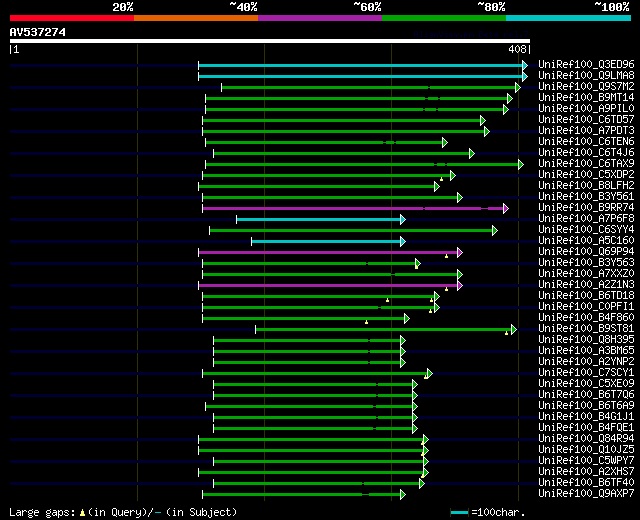This screenshot has width=640, height=520.
Task: Click the UniRef100_Q69P94 label
Action: pos(586,252)
